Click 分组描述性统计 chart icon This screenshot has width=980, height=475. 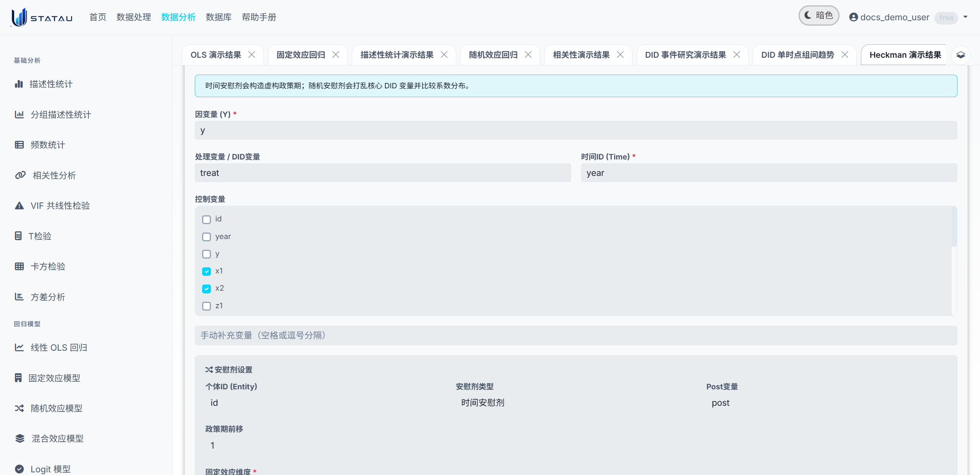19,114
